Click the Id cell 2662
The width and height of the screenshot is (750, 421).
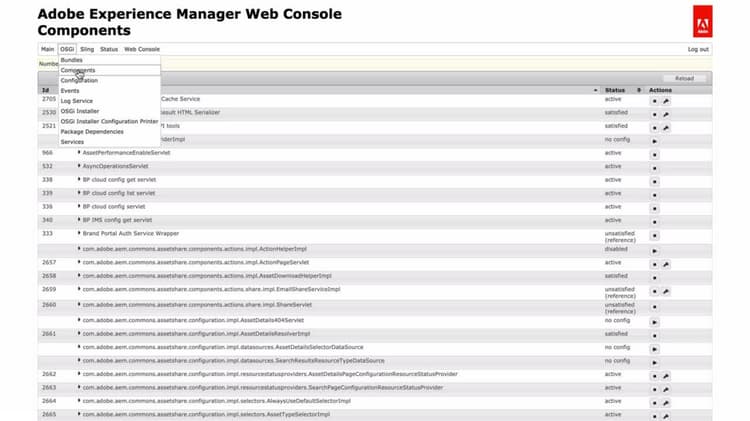point(49,374)
